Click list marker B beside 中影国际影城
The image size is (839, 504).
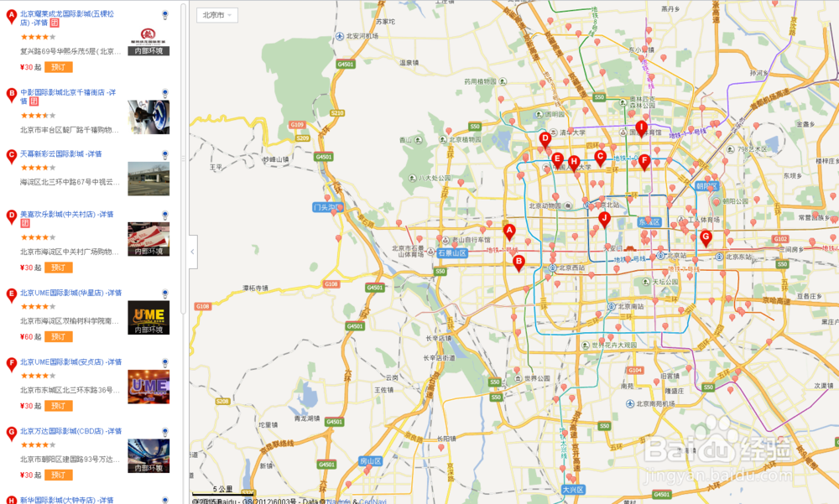11,95
